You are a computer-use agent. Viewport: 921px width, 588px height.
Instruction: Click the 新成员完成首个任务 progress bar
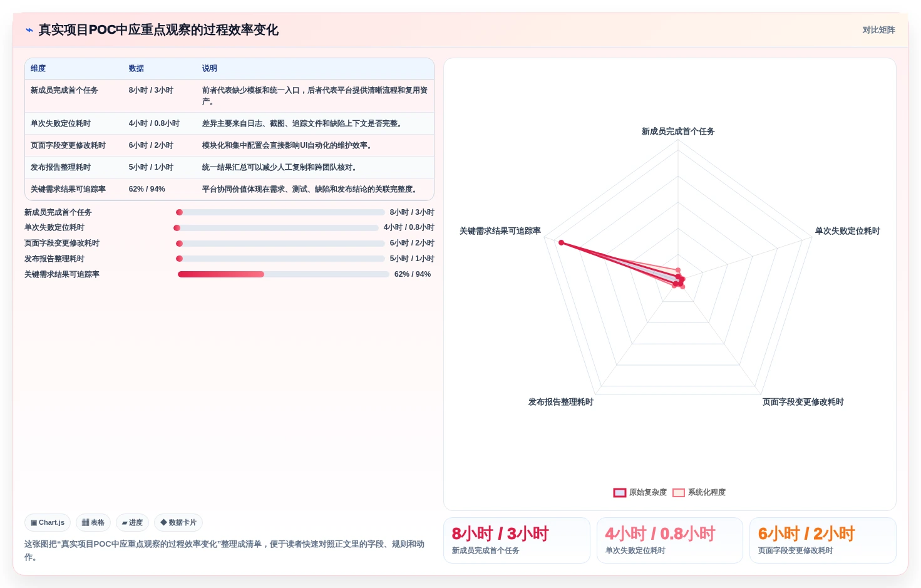[280, 212]
